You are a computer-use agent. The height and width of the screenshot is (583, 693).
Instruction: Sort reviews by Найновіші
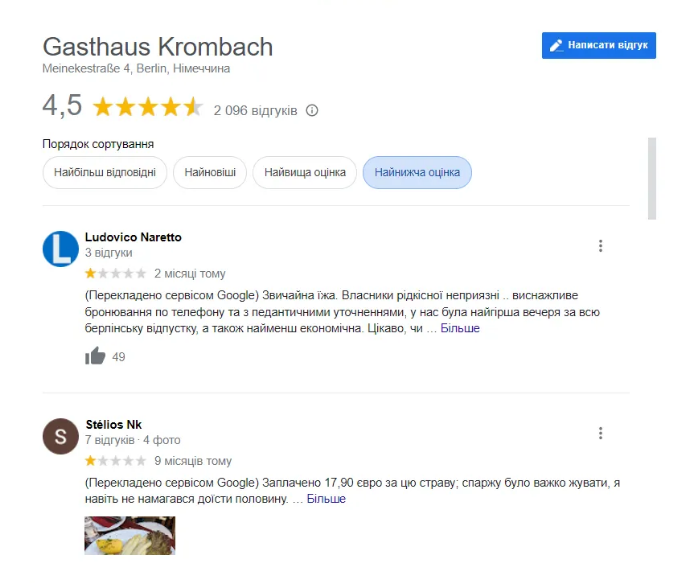click(x=210, y=172)
